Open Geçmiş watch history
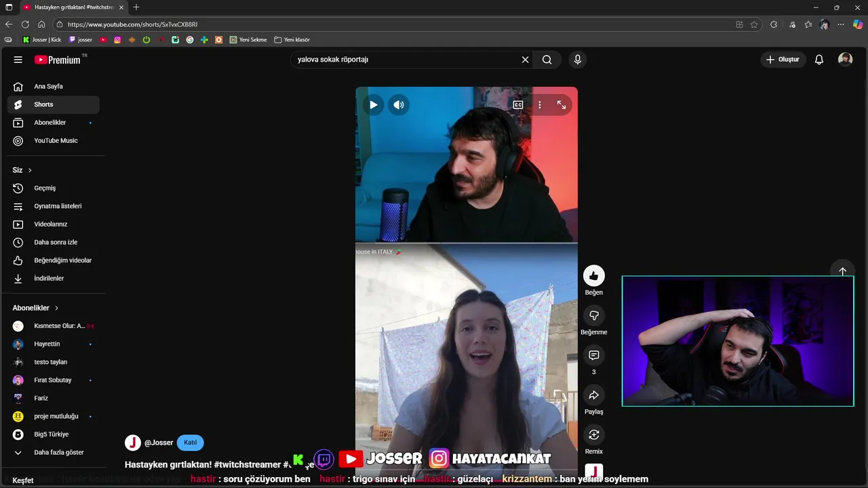The image size is (868, 488). (x=53, y=188)
